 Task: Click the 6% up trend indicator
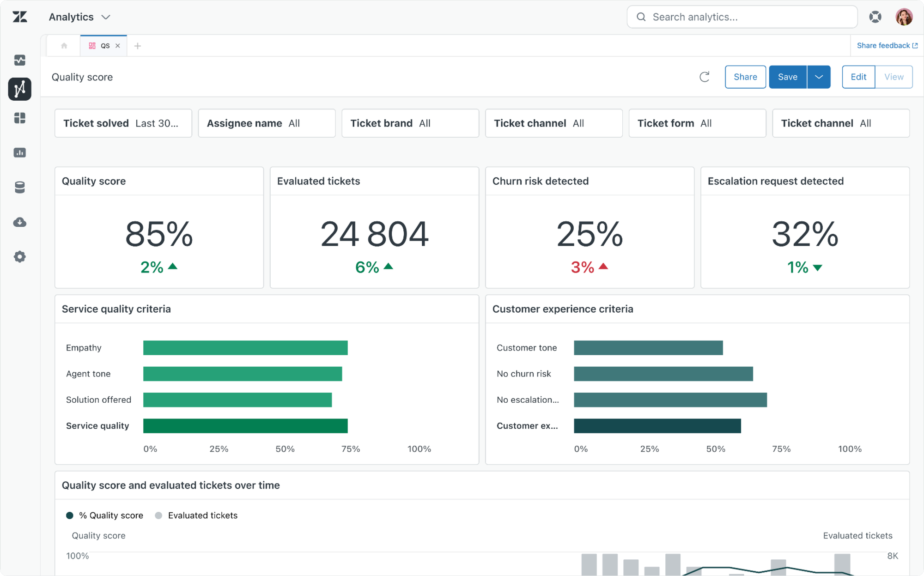coord(374,267)
